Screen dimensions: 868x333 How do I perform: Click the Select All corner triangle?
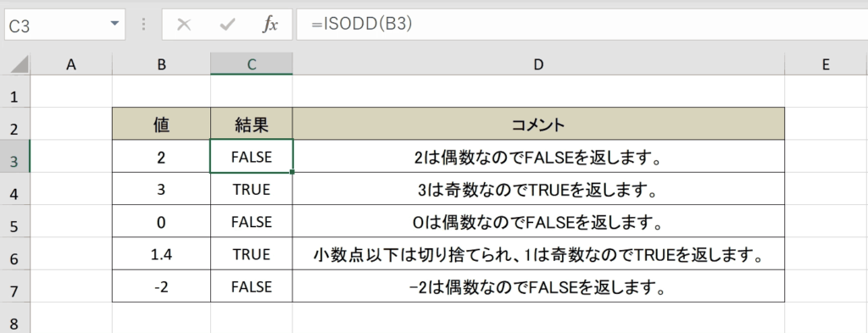20,66
